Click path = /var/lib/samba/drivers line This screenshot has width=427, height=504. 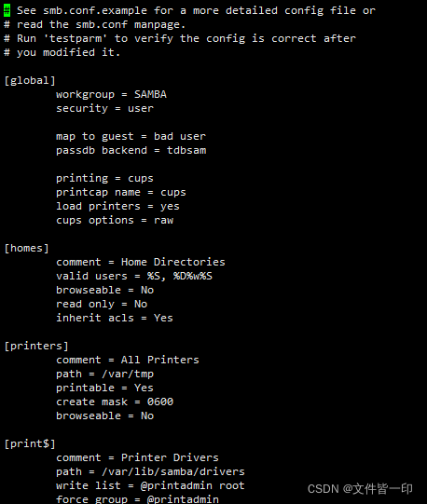pyautogui.click(x=150, y=471)
